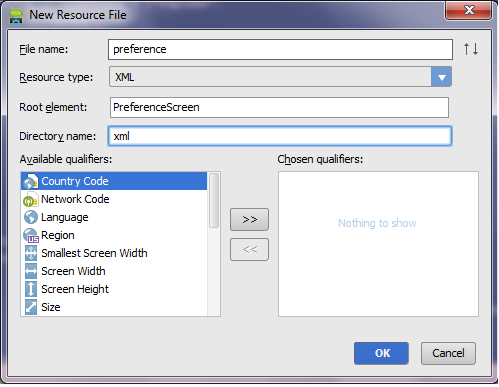Click the Region US globe icon
The height and width of the screenshot is (387, 499).
click(x=31, y=235)
